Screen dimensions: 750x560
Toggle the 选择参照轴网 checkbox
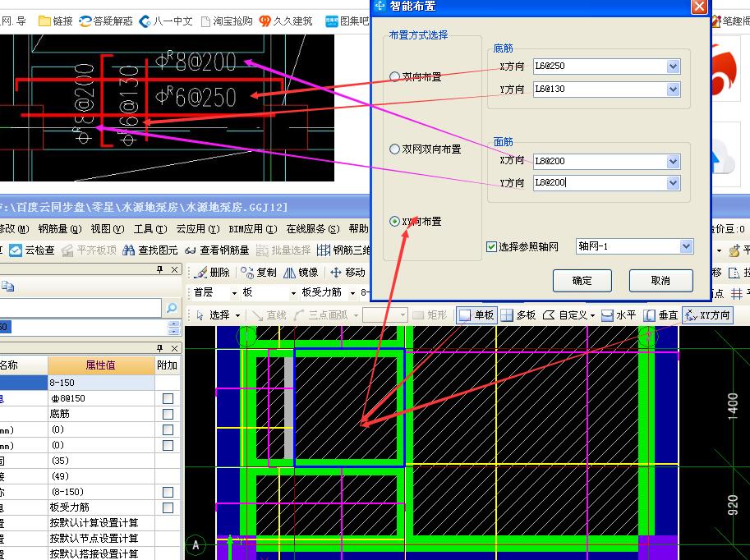491,247
